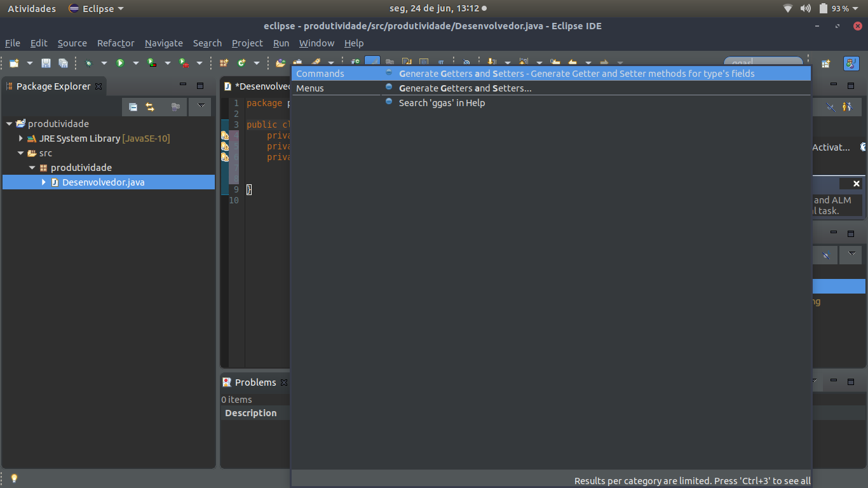Image resolution: width=868 pixels, height=488 pixels.
Task: Click the Collapse All icon in Package Explorer
Action: (133, 107)
